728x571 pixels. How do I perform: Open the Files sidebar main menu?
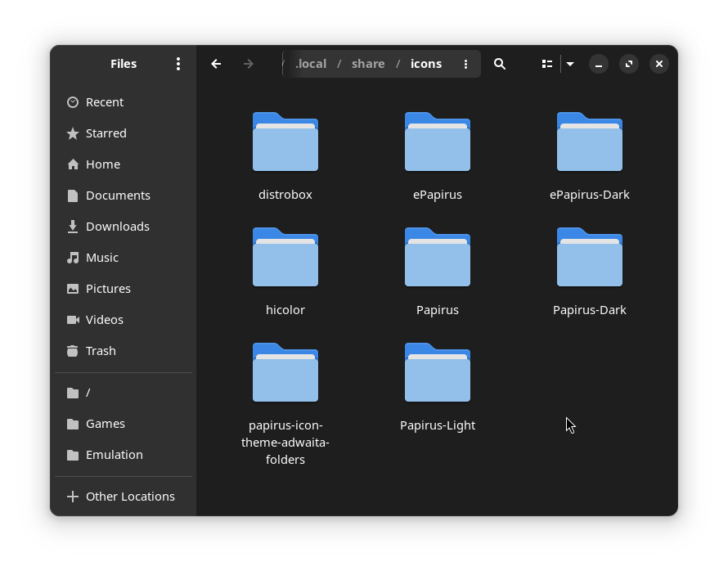pyautogui.click(x=178, y=64)
